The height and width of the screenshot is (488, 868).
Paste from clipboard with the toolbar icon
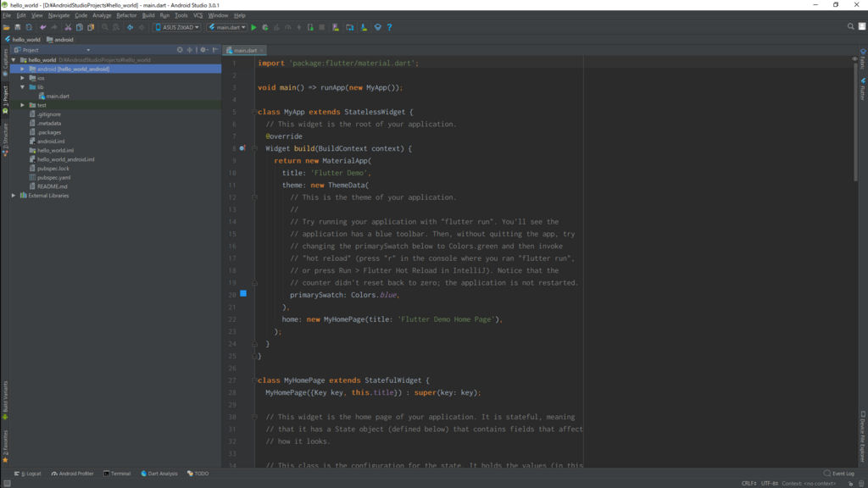click(91, 27)
